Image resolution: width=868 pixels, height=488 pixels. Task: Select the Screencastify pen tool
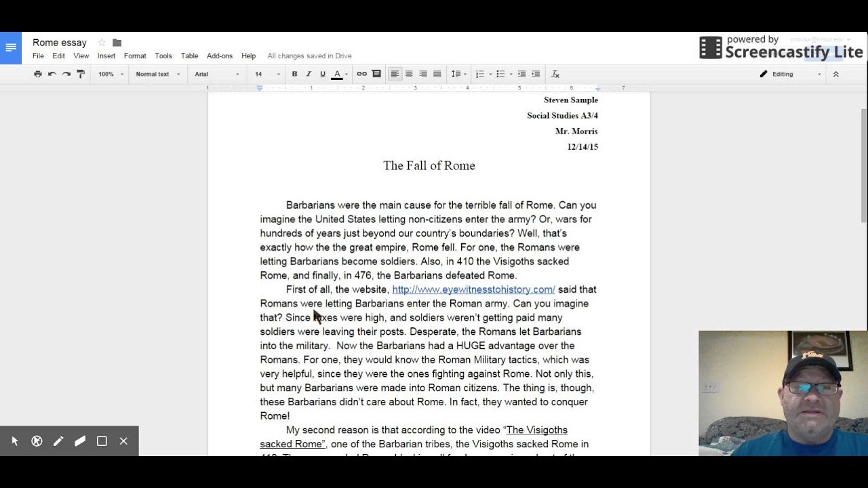pyautogui.click(x=58, y=441)
